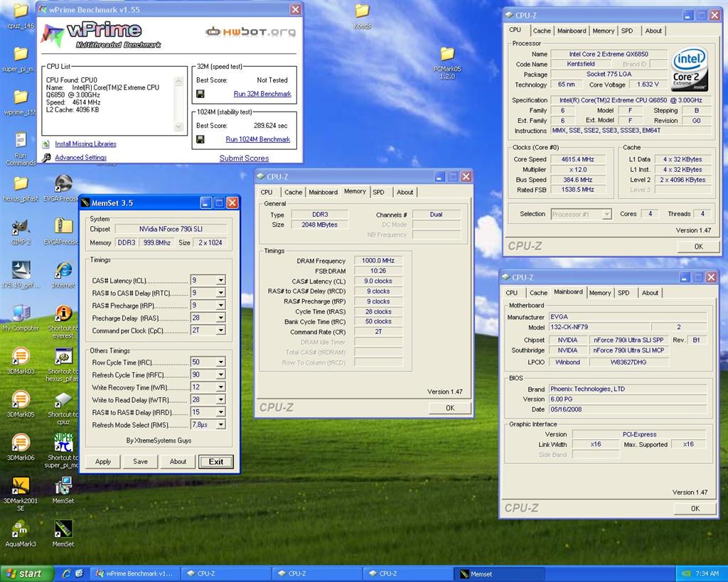Click OK in Mainboard CPU-Z window
Image resolution: width=728 pixels, height=582 pixels.
coord(695,509)
